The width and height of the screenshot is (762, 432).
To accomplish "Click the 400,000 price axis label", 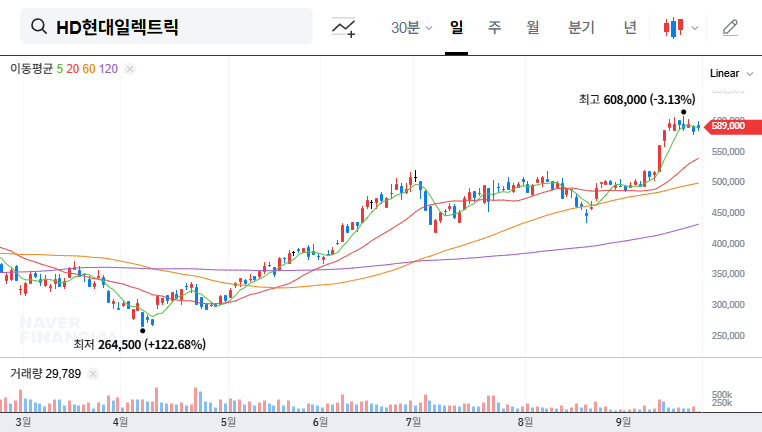I will click(x=728, y=243).
